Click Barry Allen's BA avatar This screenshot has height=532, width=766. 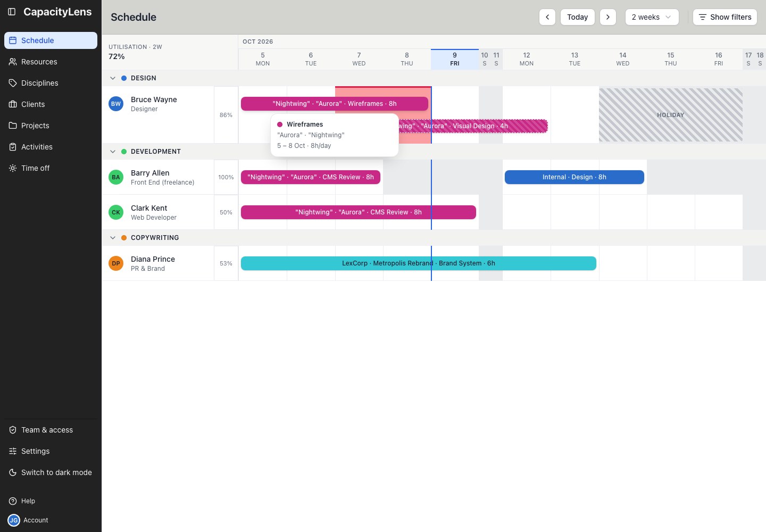tap(116, 177)
